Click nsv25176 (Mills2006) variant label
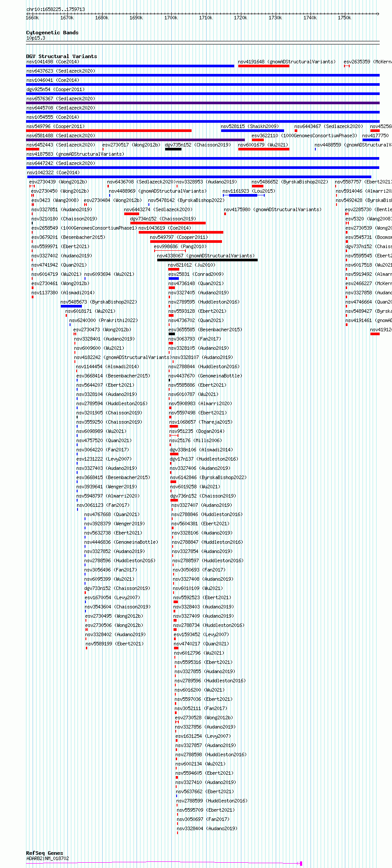The width and height of the screenshot is (392, 868). (196, 440)
